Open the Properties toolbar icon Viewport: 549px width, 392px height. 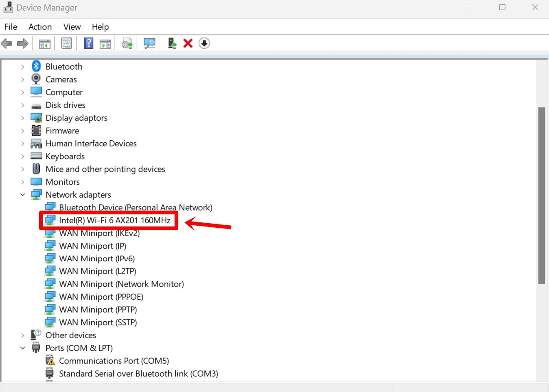tap(66, 43)
